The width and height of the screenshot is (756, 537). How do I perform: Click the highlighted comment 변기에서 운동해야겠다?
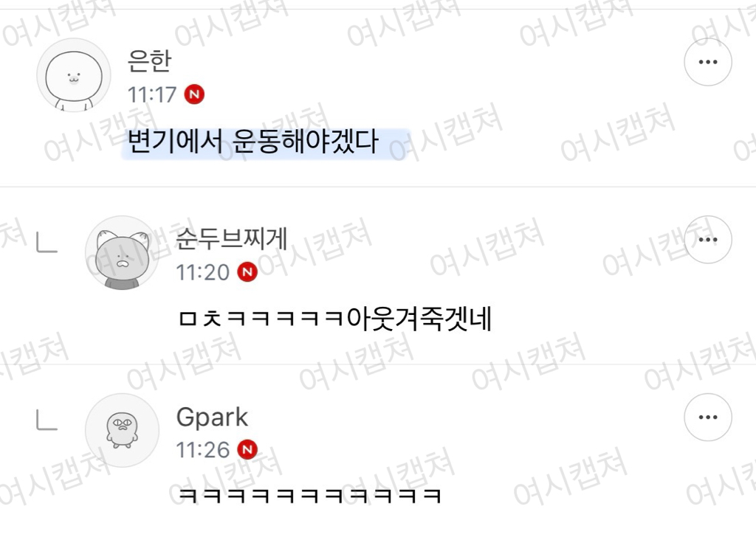coord(252,142)
